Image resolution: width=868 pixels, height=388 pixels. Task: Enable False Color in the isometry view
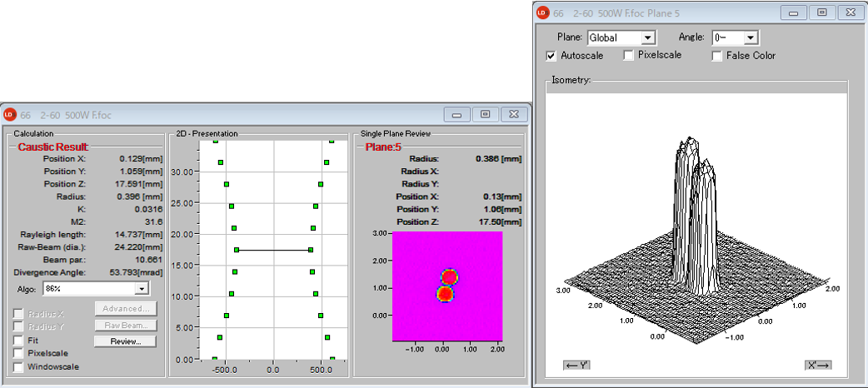coord(717,56)
